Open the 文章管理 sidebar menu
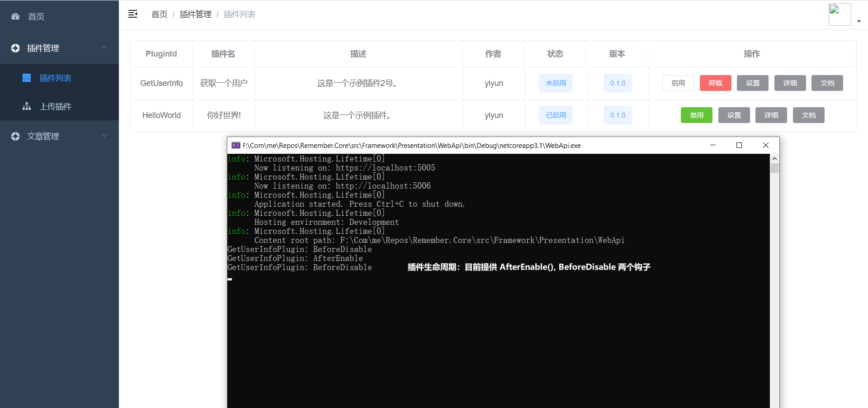 (x=59, y=136)
